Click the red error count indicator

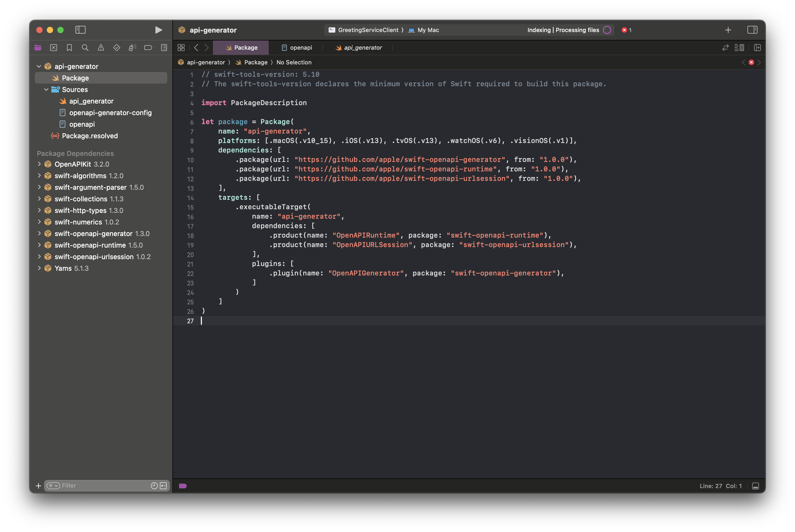(x=626, y=30)
